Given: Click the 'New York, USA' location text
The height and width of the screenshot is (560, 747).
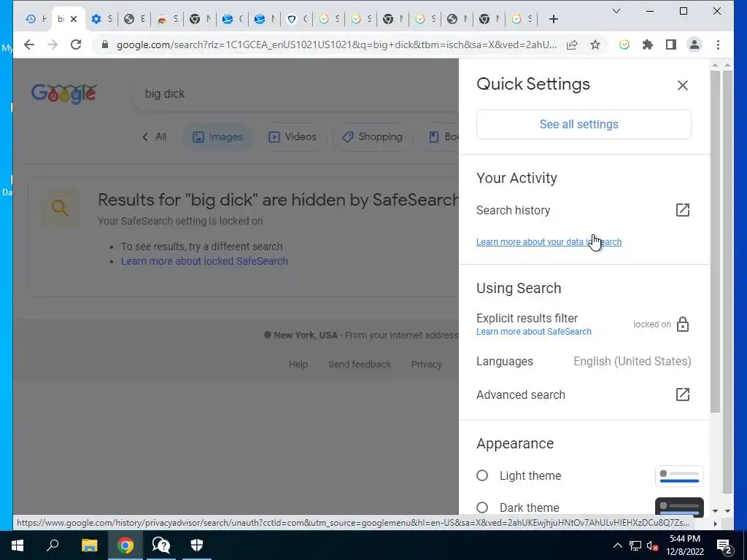Looking at the screenshot, I should (306, 335).
